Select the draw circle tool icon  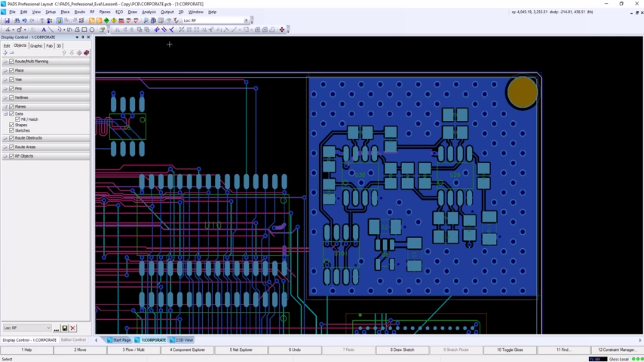pos(92,30)
